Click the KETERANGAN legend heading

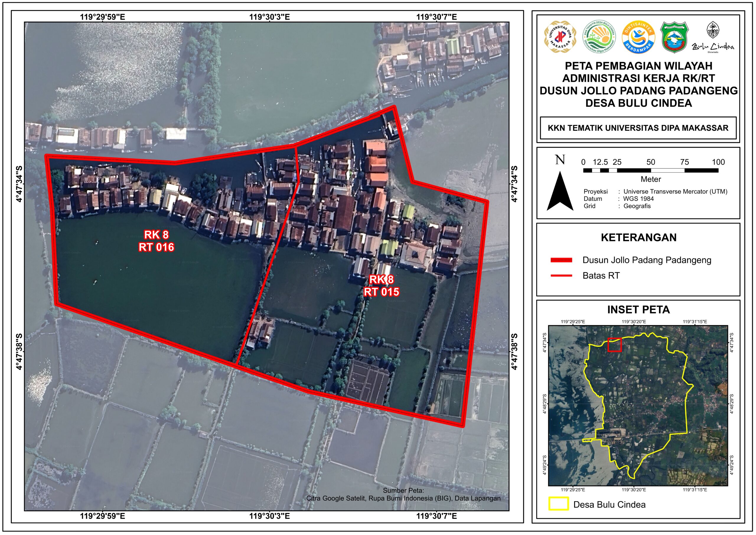(x=638, y=238)
